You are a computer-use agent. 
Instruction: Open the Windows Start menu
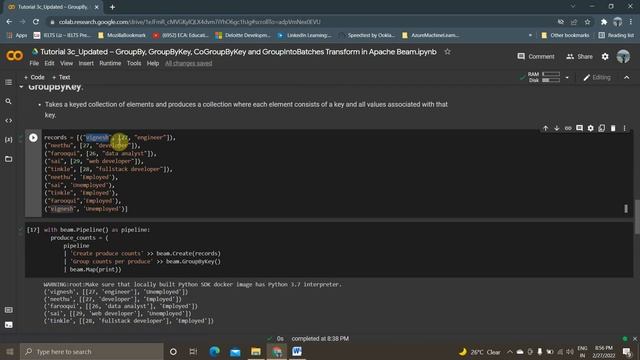coord(10,351)
